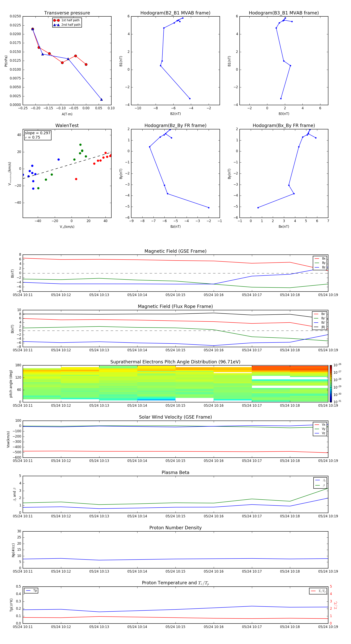Click the lowest red dot in WalenTest plot
This screenshot has height=644, width=351.
[x=76, y=179]
